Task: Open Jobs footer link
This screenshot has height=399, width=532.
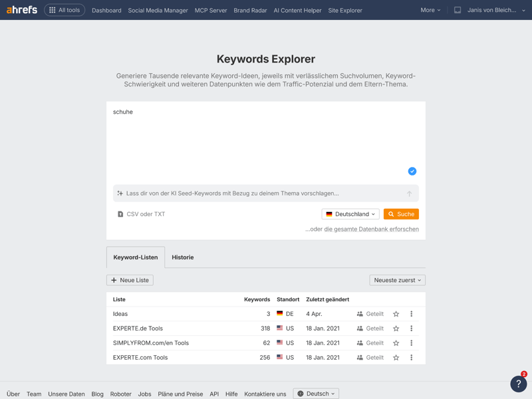Action: click(x=144, y=394)
